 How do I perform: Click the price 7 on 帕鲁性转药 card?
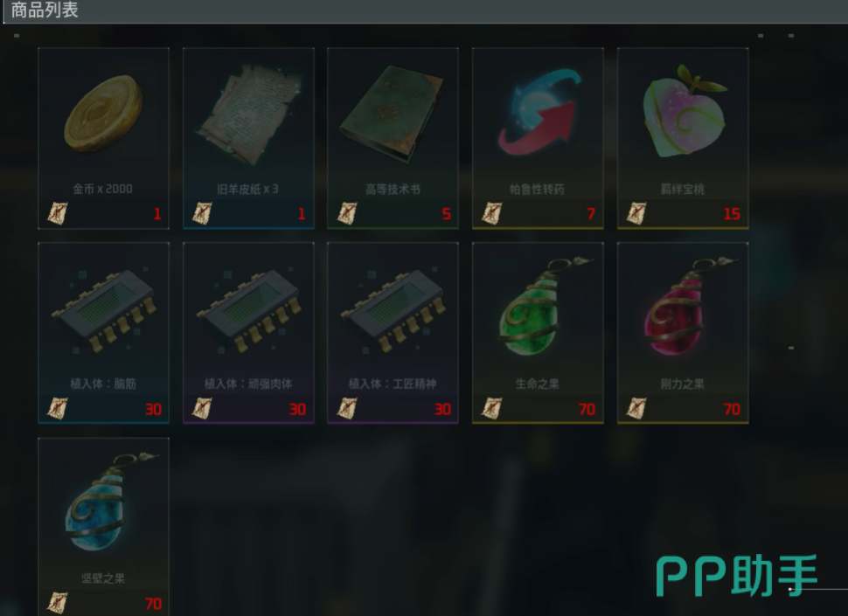591,214
